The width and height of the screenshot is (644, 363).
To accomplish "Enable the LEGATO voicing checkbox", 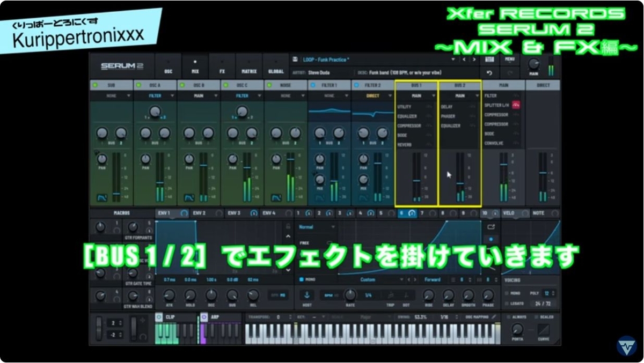I will pyautogui.click(x=506, y=304).
